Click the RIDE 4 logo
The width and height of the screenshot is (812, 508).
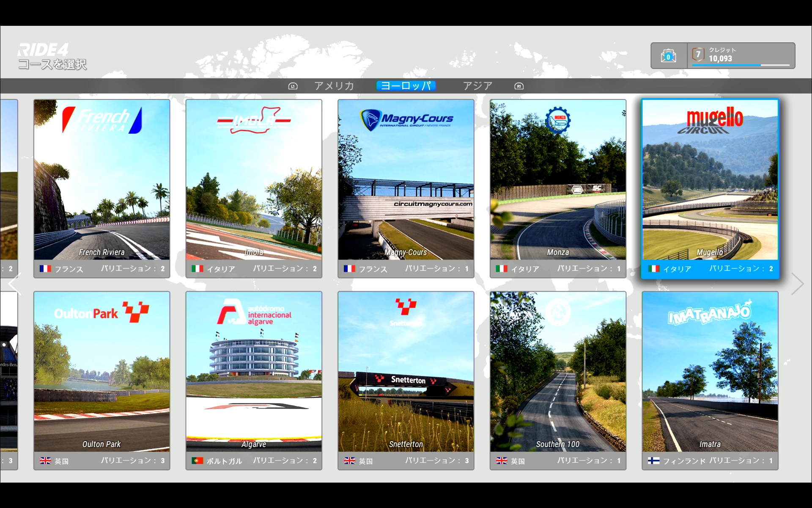click(x=43, y=50)
